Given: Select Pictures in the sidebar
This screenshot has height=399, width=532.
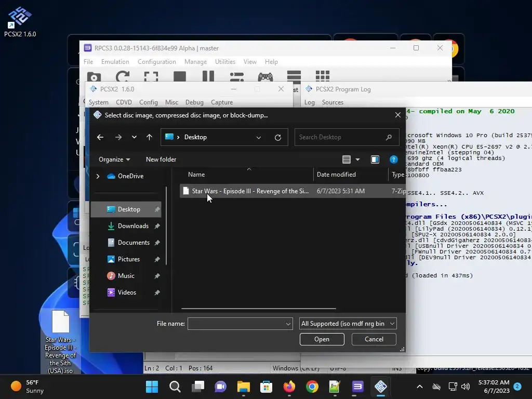Looking at the screenshot, I should (126, 259).
